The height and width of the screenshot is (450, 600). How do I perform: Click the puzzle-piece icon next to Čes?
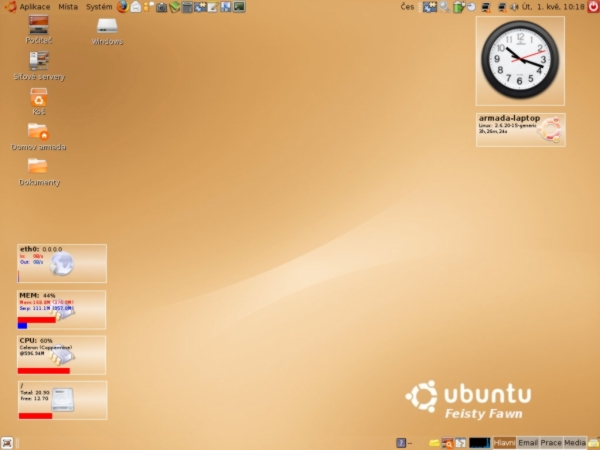point(430,7)
